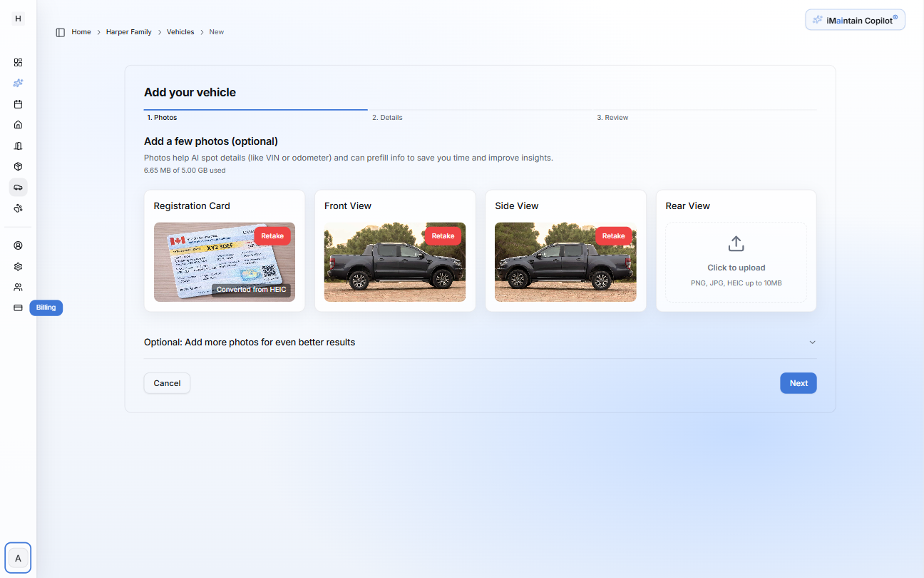Switch to the Review step
924x578 pixels.
tap(612, 117)
